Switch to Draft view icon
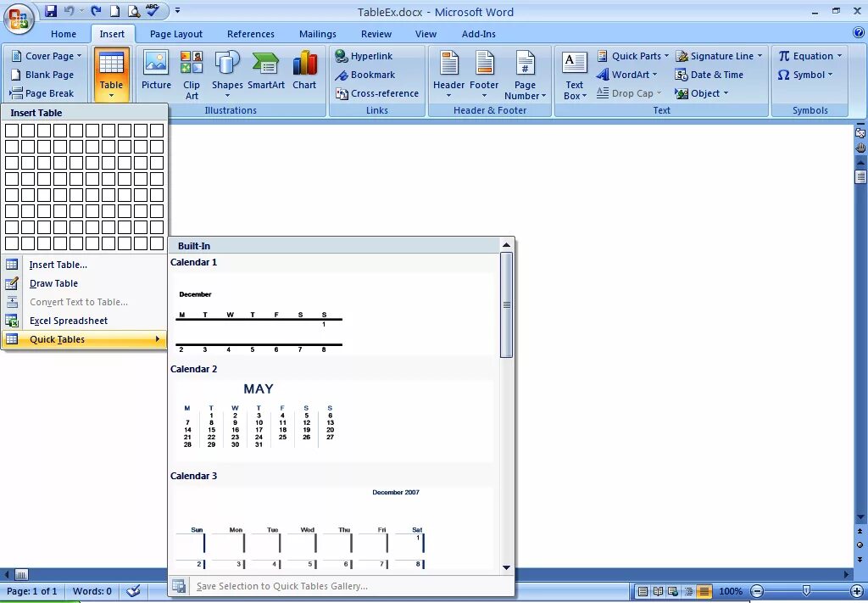This screenshot has width=868, height=603. coord(704,591)
